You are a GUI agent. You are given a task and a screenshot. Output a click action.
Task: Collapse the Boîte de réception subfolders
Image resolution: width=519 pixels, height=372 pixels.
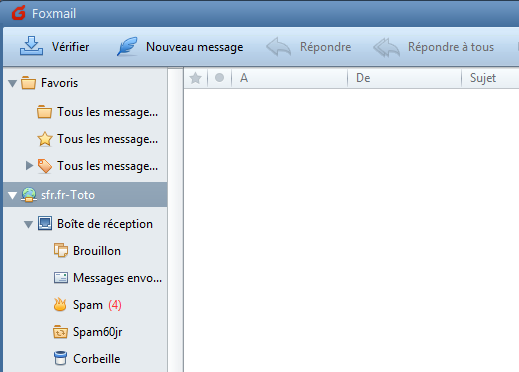(x=28, y=225)
